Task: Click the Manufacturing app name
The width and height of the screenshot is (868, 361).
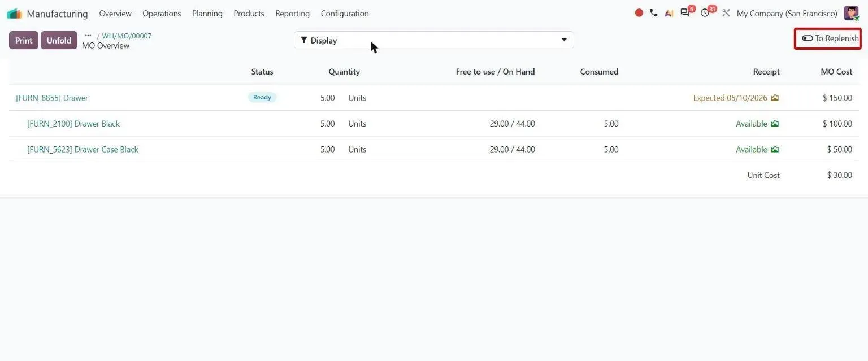Action: pyautogui.click(x=57, y=14)
